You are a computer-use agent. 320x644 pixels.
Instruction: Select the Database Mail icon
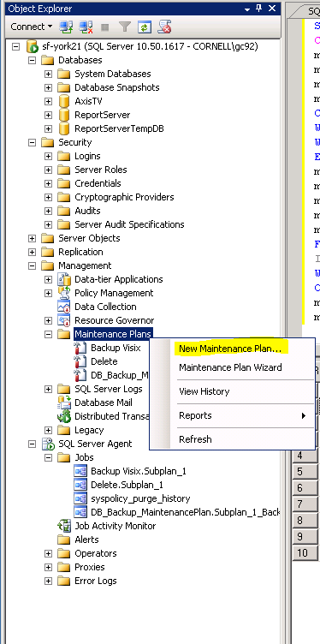click(64, 402)
